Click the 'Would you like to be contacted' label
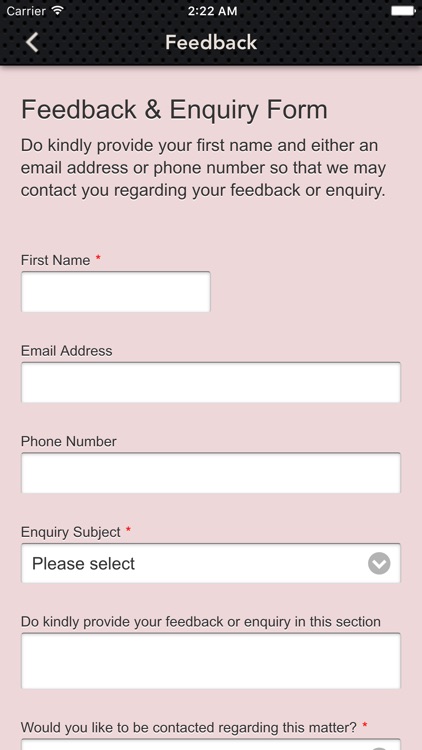The width and height of the screenshot is (422, 750). point(189,728)
